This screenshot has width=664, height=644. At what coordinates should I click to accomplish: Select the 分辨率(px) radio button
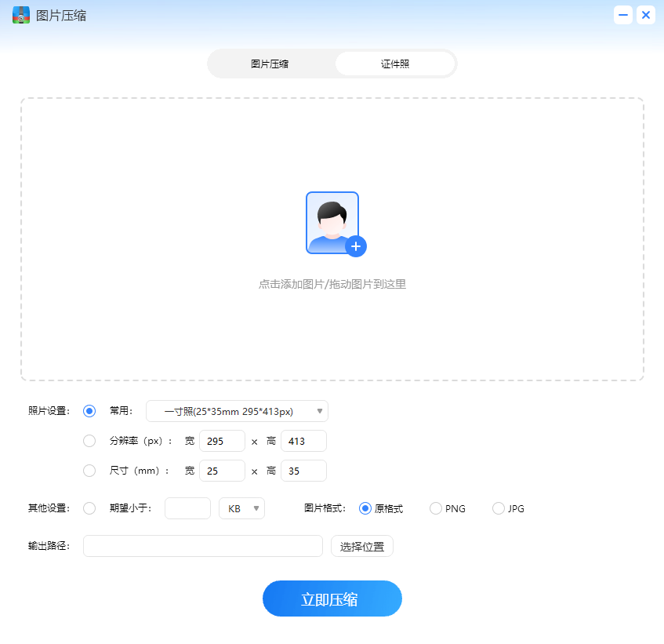click(89, 441)
